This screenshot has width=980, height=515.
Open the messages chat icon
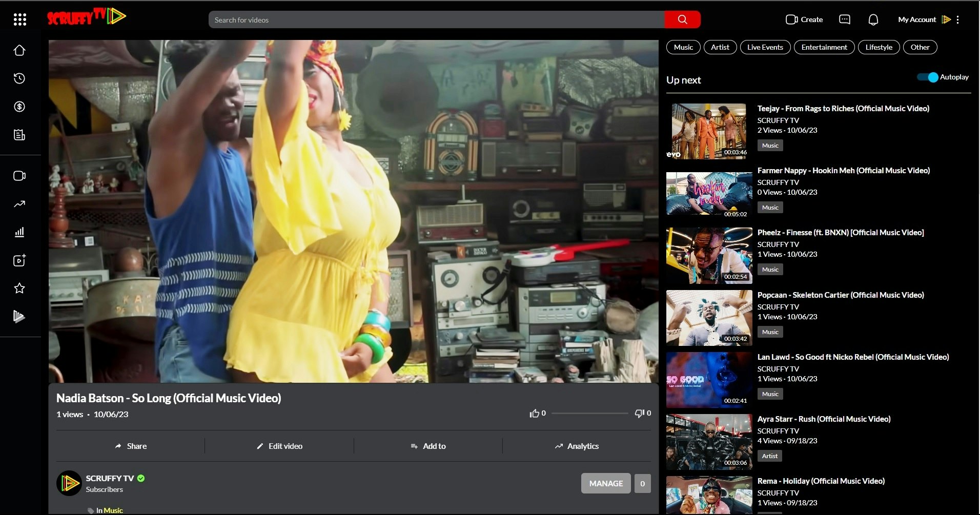[845, 19]
